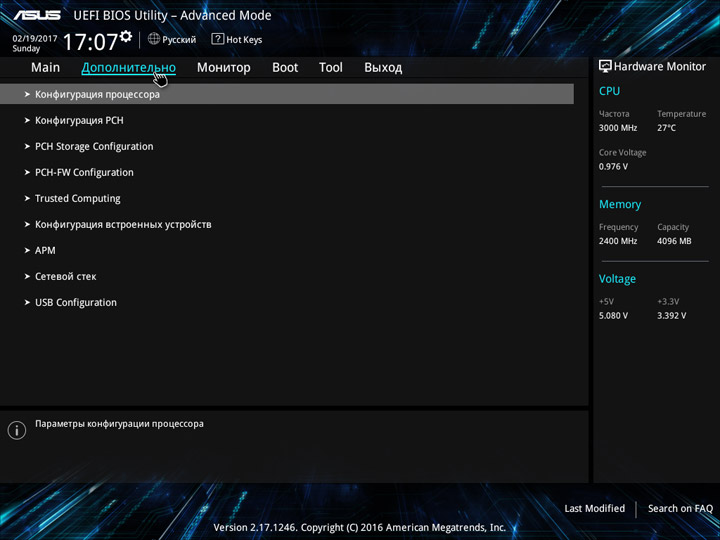Click the date 02/19/2017
Image resolution: width=720 pixels, height=540 pixels.
(x=35, y=39)
